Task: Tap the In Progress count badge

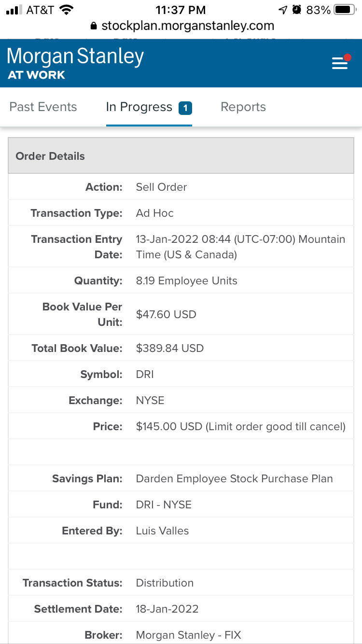Action: pos(185,108)
